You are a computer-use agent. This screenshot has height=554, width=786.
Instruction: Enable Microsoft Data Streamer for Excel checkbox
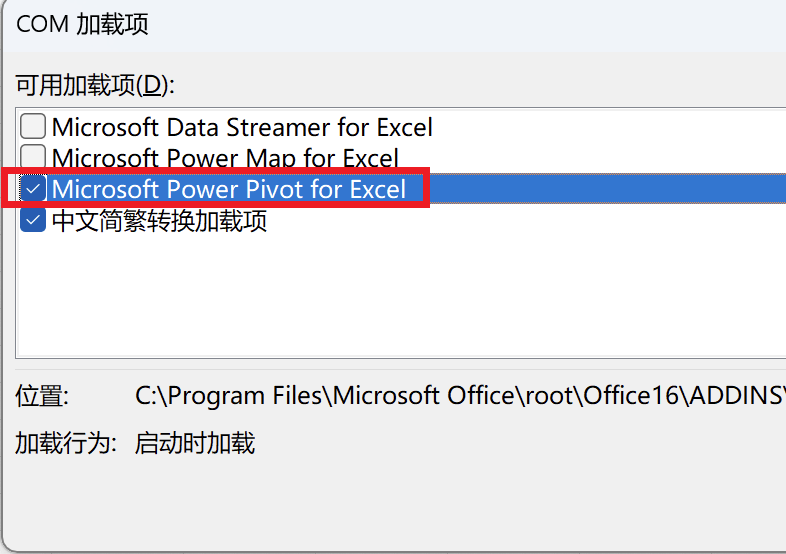point(33,126)
